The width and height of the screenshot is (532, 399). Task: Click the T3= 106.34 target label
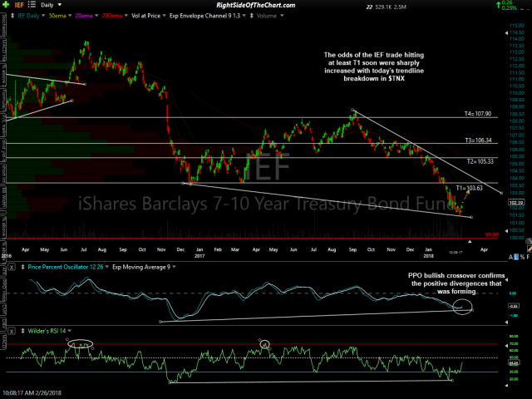tap(478, 140)
